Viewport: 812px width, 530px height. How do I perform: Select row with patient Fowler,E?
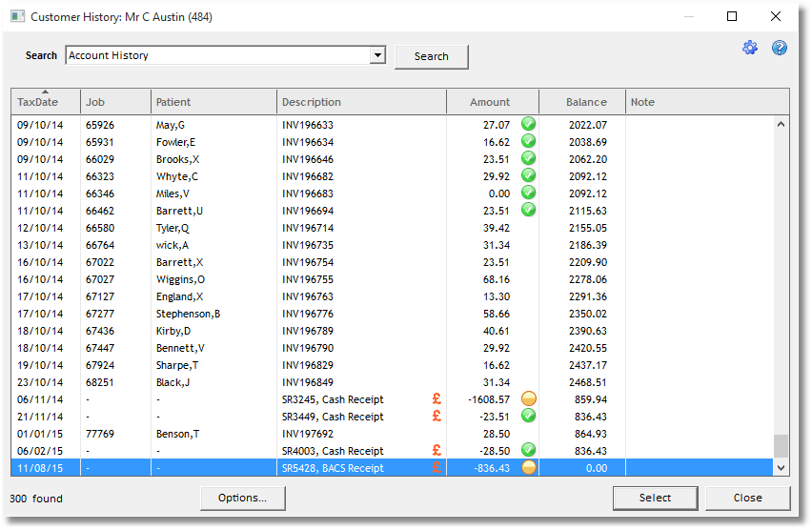(393, 142)
